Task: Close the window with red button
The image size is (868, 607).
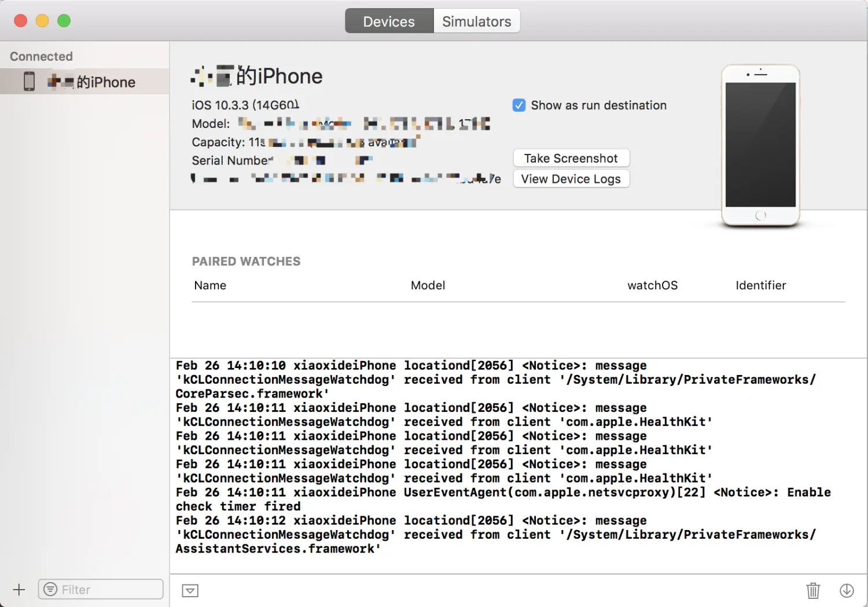Action: point(20,21)
